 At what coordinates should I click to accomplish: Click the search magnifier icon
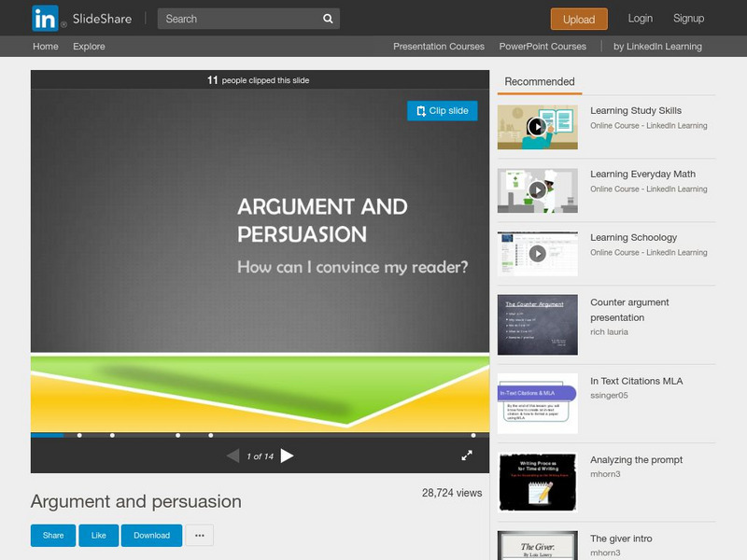click(x=328, y=19)
